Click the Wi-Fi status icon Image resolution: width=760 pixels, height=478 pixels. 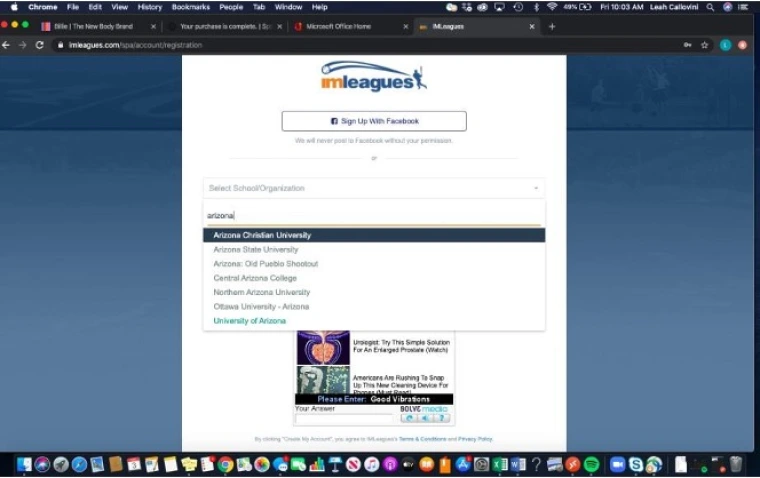(x=552, y=7)
